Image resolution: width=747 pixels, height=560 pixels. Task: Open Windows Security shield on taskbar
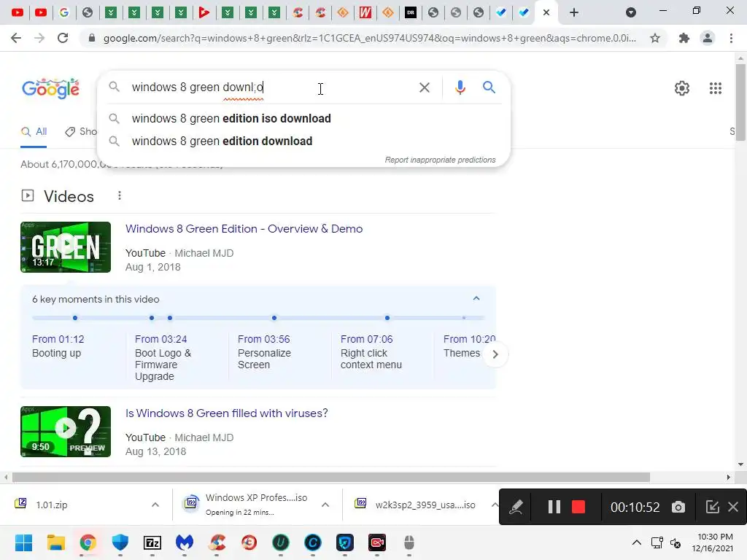pos(120,542)
